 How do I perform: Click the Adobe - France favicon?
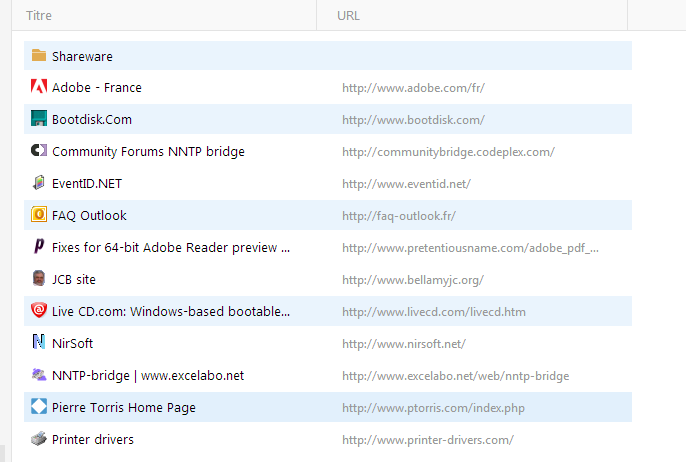pyautogui.click(x=38, y=87)
